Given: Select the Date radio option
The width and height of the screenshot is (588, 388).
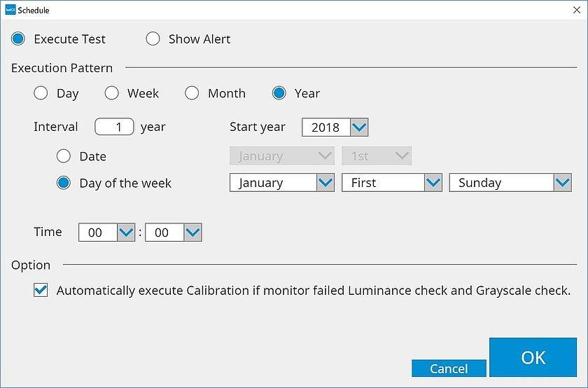Looking at the screenshot, I should tap(64, 156).
